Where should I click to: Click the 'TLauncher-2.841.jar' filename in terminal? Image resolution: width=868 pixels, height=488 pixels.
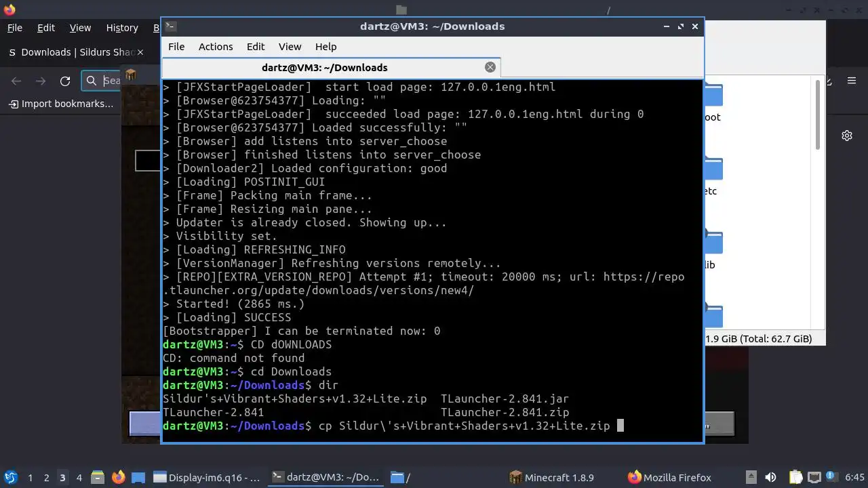coord(505,399)
